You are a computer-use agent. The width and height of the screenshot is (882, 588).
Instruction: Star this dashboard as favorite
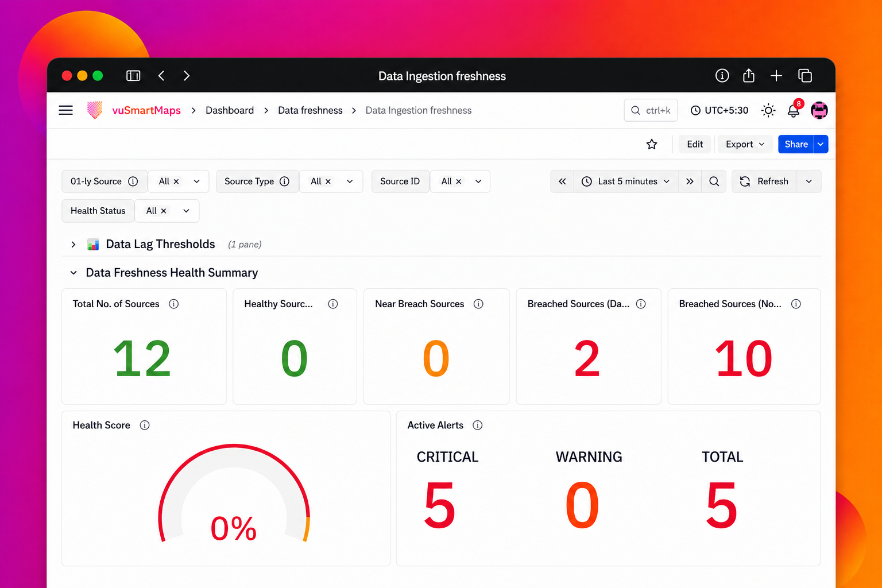click(x=652, y=144)
